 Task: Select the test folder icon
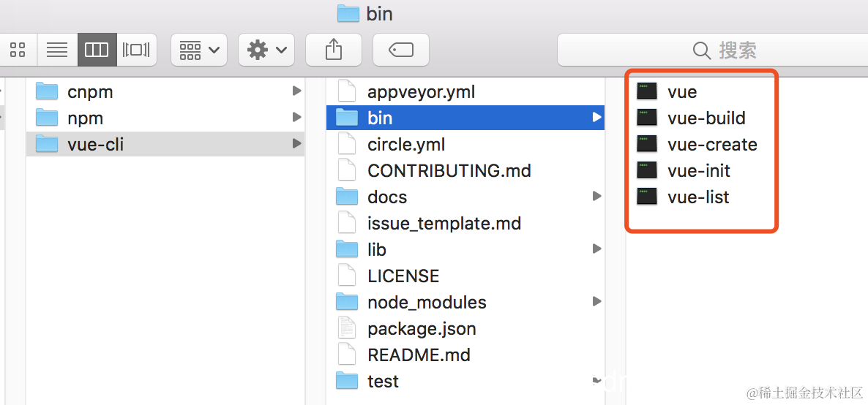point(347,381)
